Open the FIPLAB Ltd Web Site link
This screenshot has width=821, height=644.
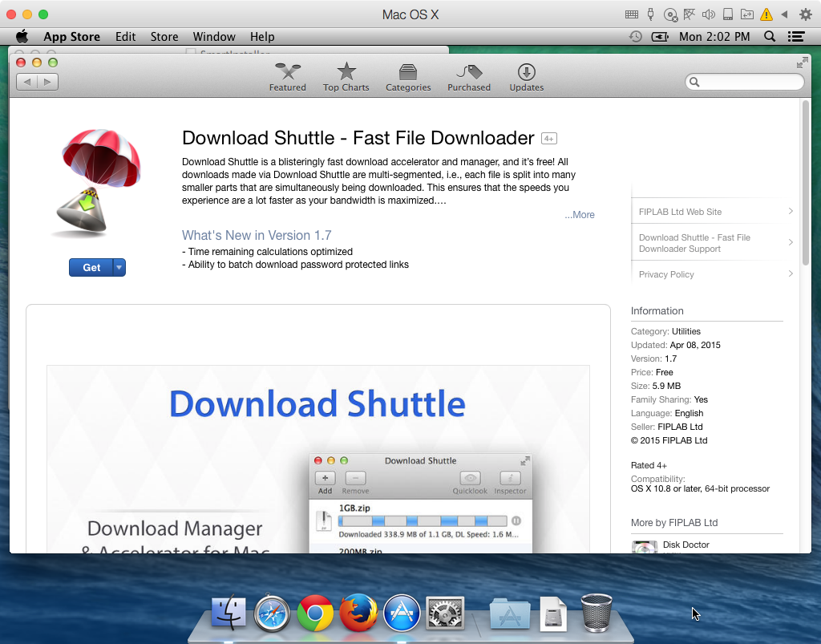[x=680, y=212]
